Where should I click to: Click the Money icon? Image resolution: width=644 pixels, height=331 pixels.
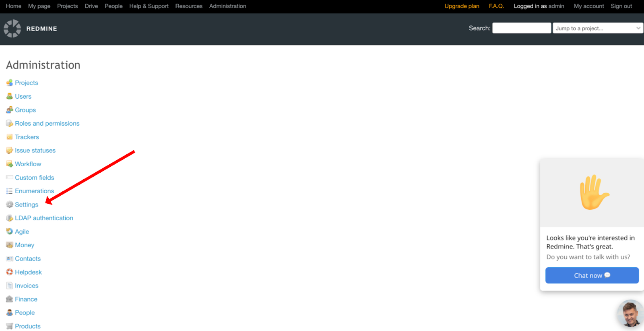pyautogui.click(x=10, y=245)
